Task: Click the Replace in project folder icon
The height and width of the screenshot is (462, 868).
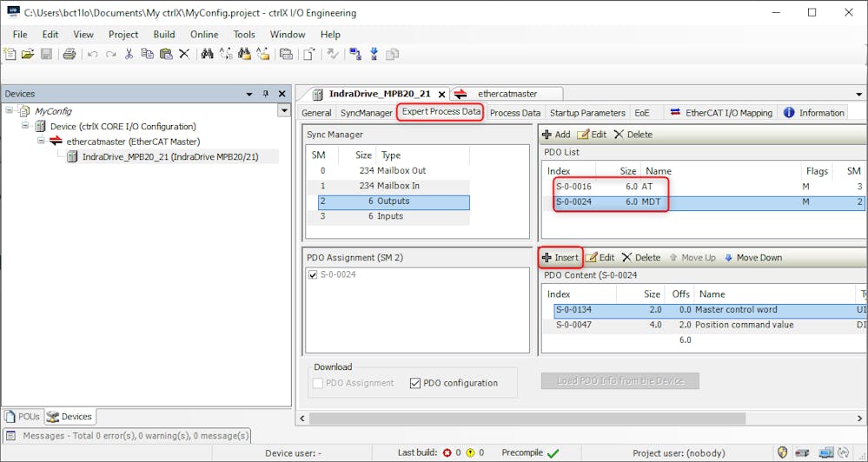Action: 263,54
